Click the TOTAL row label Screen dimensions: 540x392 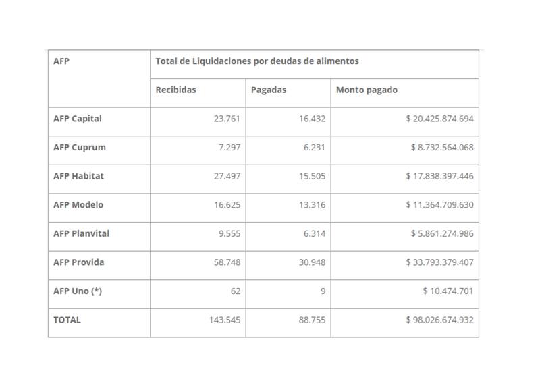(x=67, y=320)
